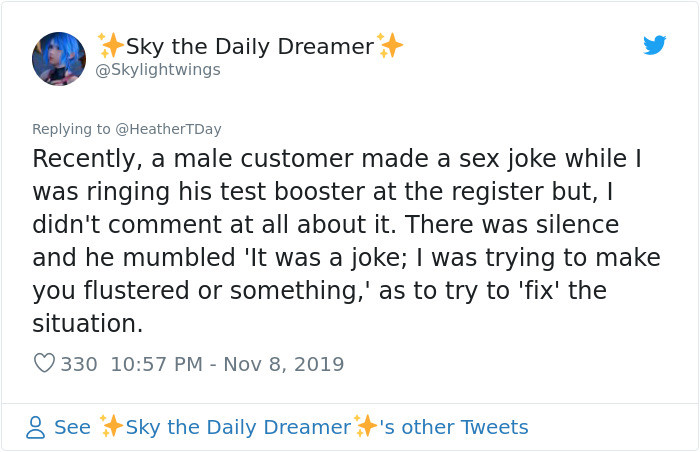Viewport: 700px width, 452px height.
Task: Click the footer 'Sky the Daily Dreamer' name
Action: pyautogui.click(x=238, y=427)
